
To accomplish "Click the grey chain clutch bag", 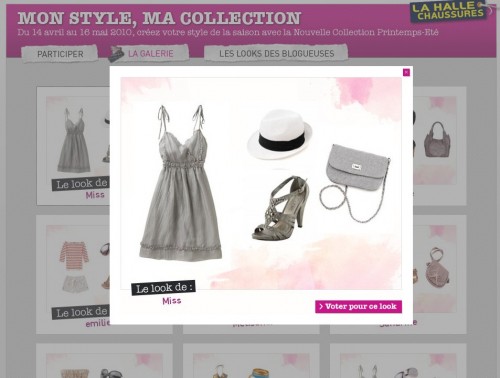I will click(x=355, y=183).
